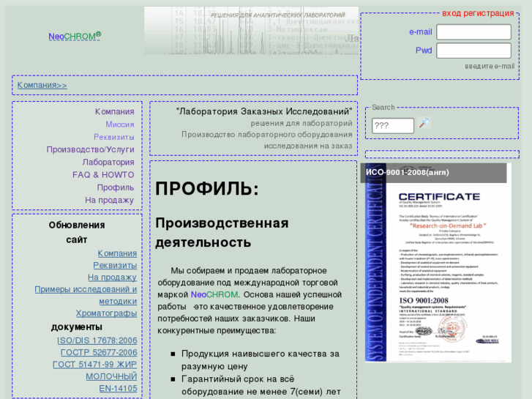Open ГОСТ 51471-99 ЖИР МОЛОЧНЫЙ link
532x399 pixels.
(x=94, y=370)
